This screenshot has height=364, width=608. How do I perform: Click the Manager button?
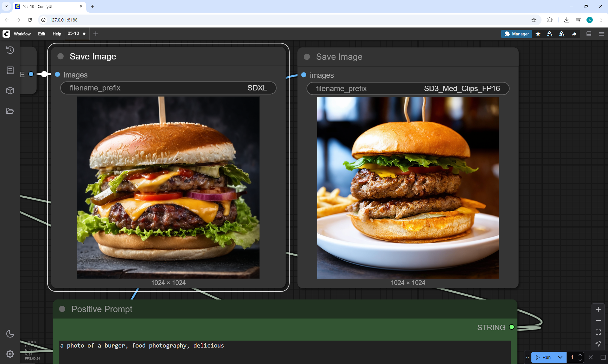[x=516, y=34]
